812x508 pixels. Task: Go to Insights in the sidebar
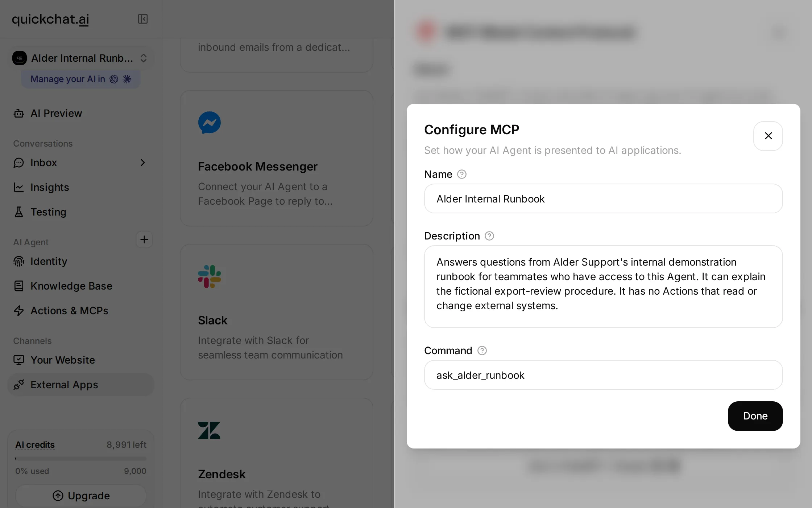[x=80, y=187]
